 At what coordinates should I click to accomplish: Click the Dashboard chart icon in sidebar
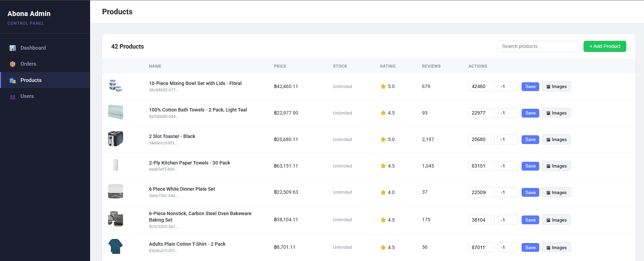click(13, 48)
